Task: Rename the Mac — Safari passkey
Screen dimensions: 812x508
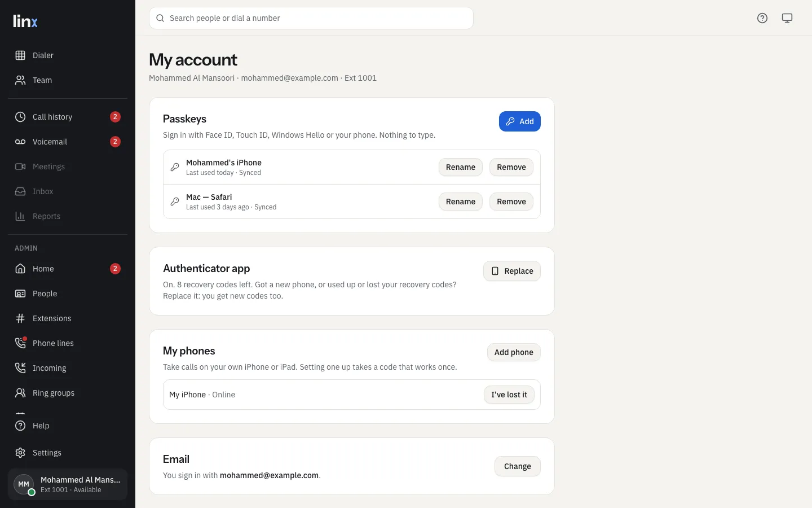Action: point(461,202)
